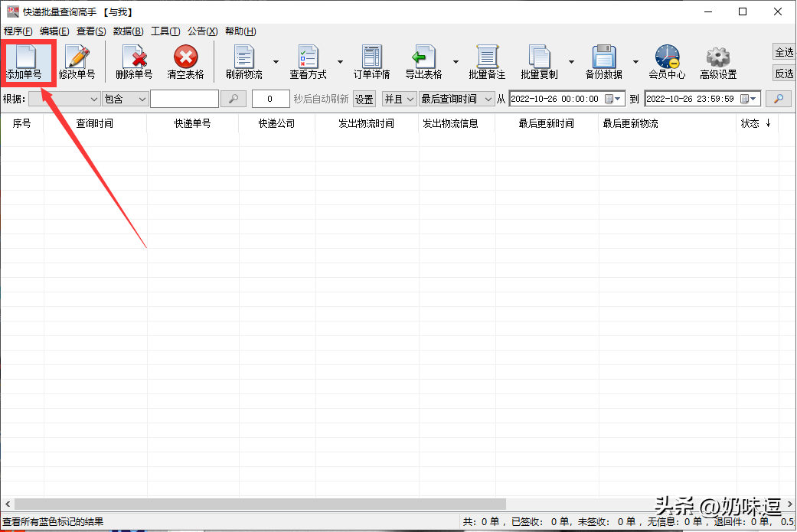This screenshot has width=797, height=532.
Task: Open the 数据(B) menu
Action: pos(128,31)
